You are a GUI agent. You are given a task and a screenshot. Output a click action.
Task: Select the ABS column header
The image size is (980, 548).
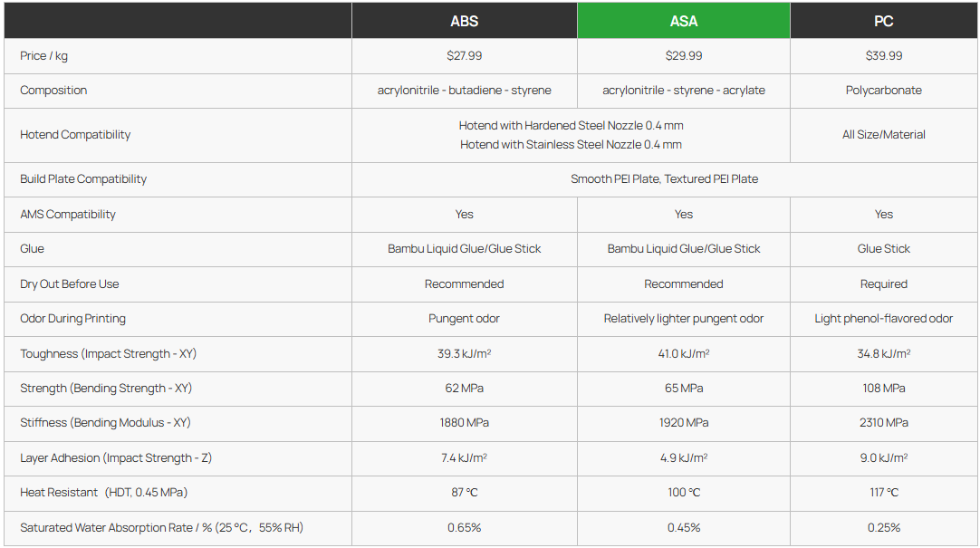tap(465, 21)
